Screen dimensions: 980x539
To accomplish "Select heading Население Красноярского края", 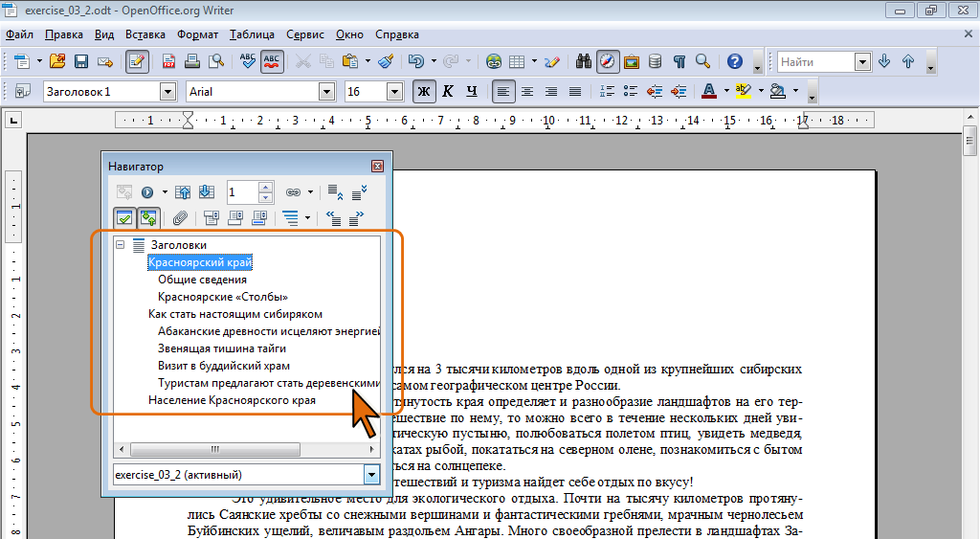I will coord(232,400).
